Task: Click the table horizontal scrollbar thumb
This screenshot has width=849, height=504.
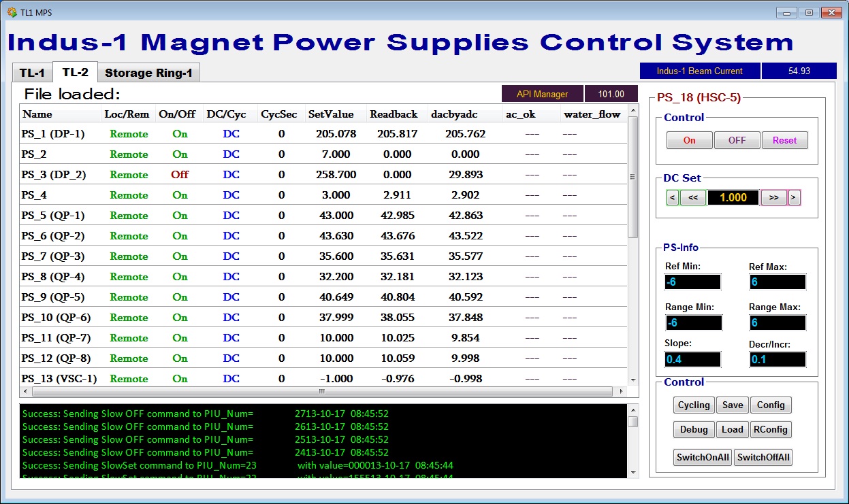Action: coord(323,392)
